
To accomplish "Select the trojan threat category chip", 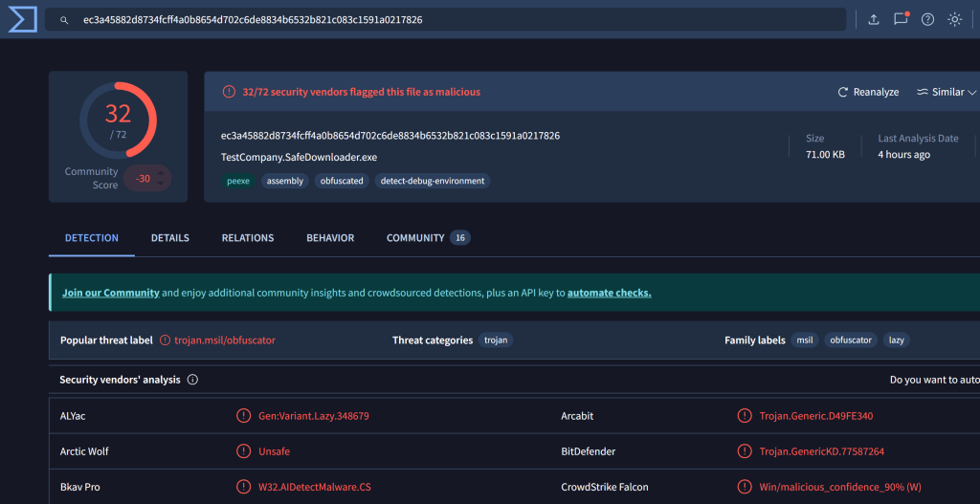I will coord(497,340).
